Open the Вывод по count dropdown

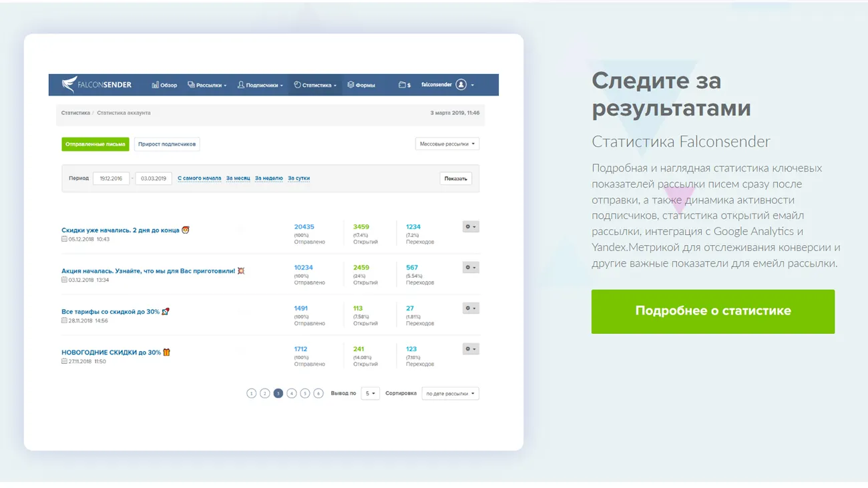coord(370,394)
